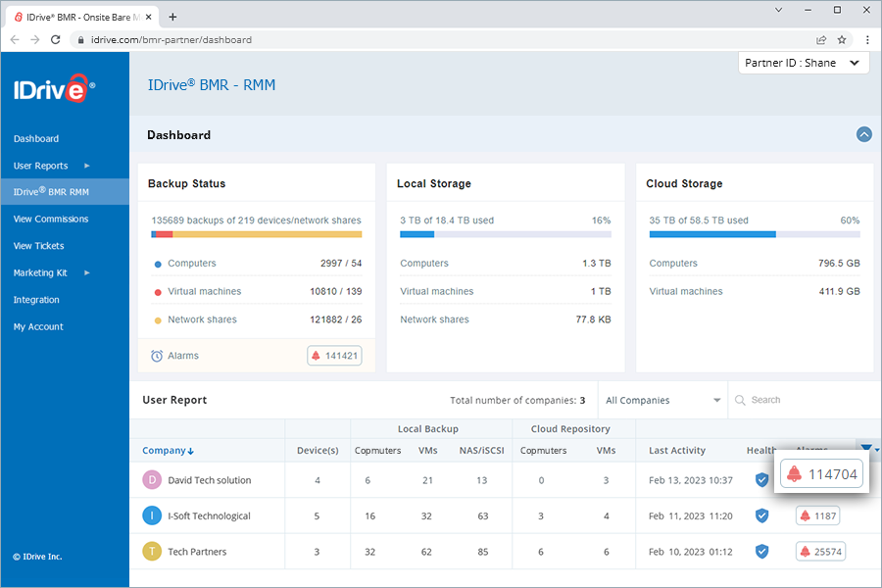Click the share page icon
This screenshot has width=882, height=588.
point(821,40)
